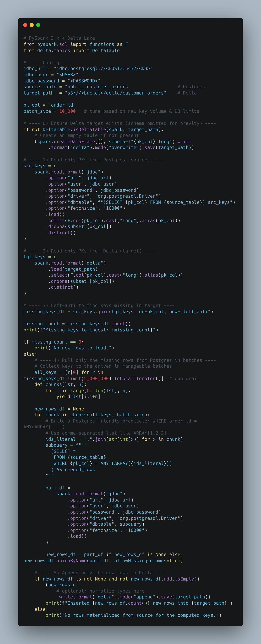Select the batch_size value 10_000
The width and height of the screenshot is (261, 644).
coord(67,111)
